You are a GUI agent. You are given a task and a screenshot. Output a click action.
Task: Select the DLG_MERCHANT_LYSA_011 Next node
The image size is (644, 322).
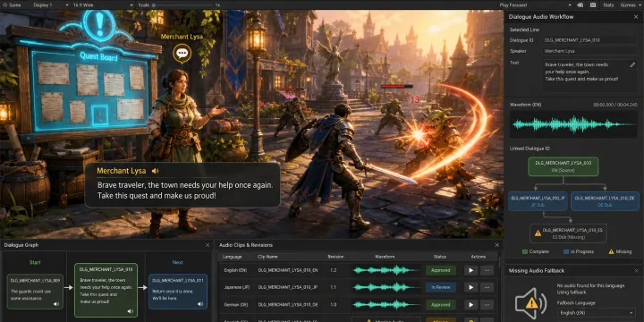click(178, 292)
